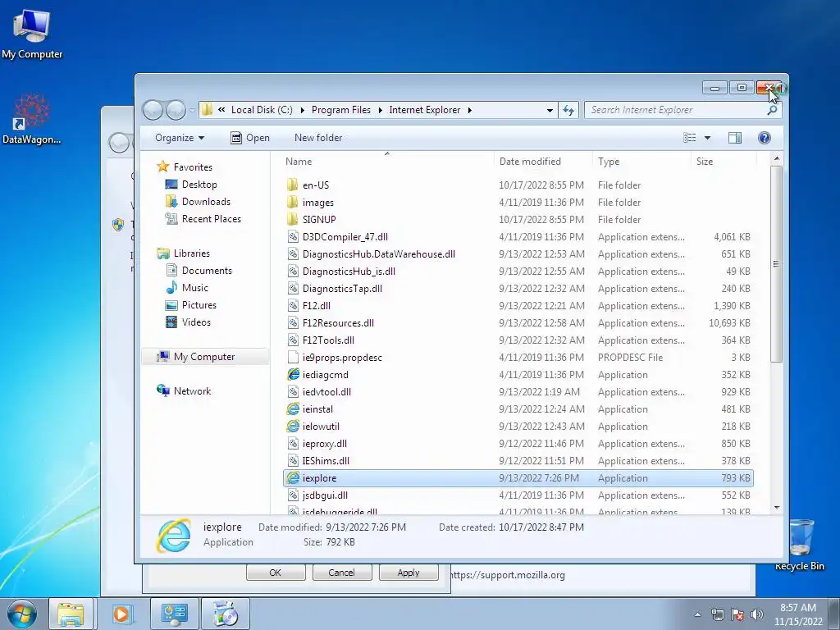Sort by the Size column header
The width and height of the screenshot is (840, 630).
[x=724, y=162]
